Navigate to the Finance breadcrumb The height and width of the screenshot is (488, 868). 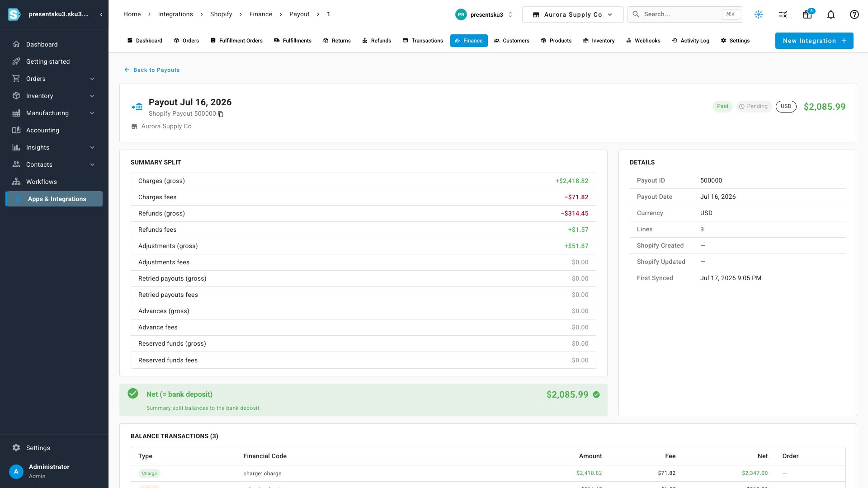[261, 14]
